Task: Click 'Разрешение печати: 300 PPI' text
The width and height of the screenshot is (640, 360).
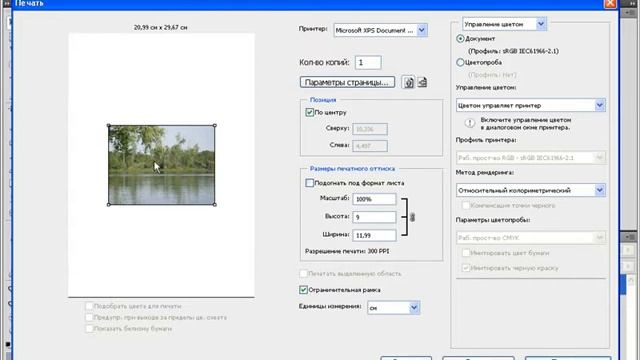Action: pos(347,251)
